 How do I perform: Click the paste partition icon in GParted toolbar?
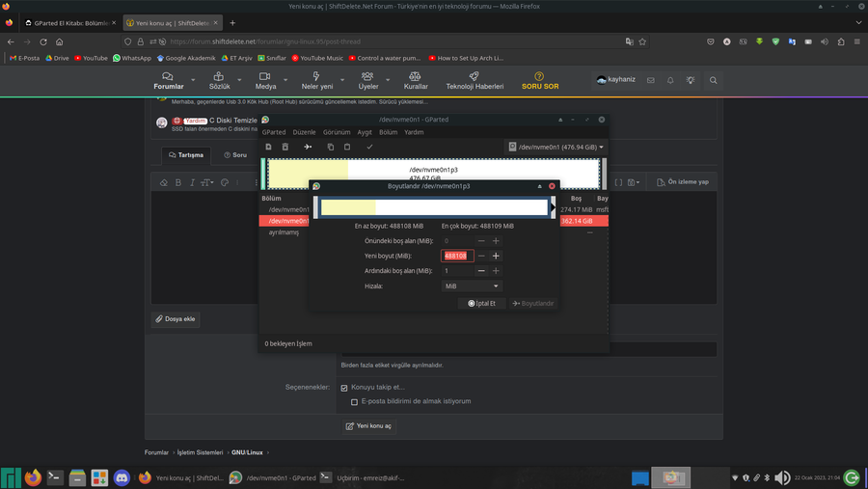tap(347, 147)
